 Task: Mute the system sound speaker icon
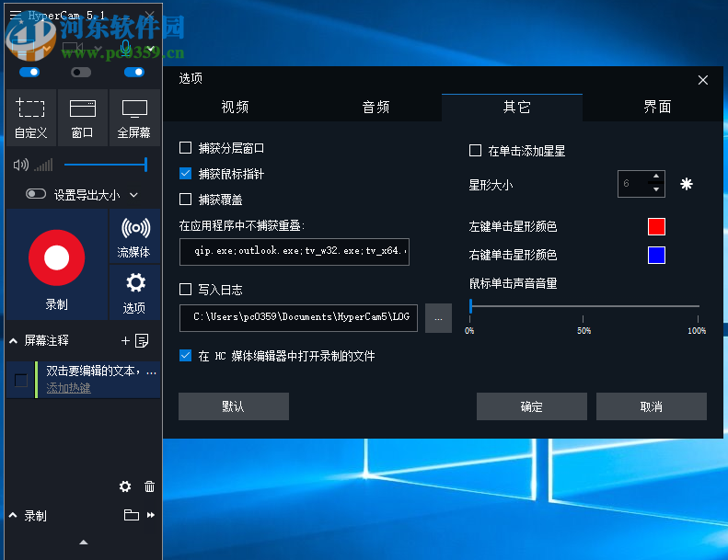click(x=21, y=165)
